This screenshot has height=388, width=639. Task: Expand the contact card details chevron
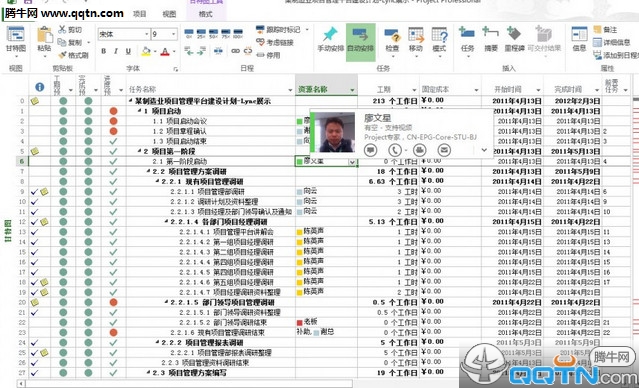click(x=484, y=150)
